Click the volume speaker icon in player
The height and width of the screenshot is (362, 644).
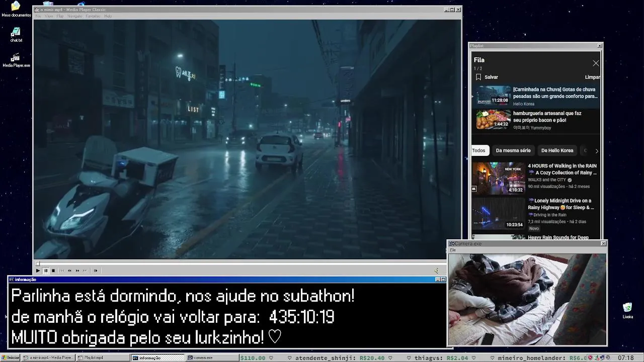click(x=437, y=270)
